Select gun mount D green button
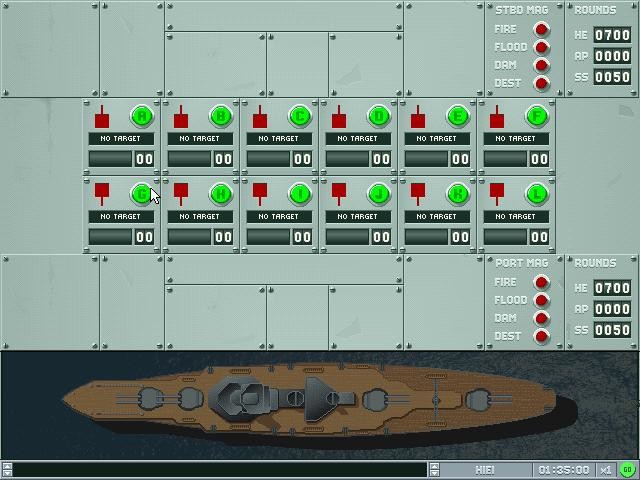 (379, 116)
